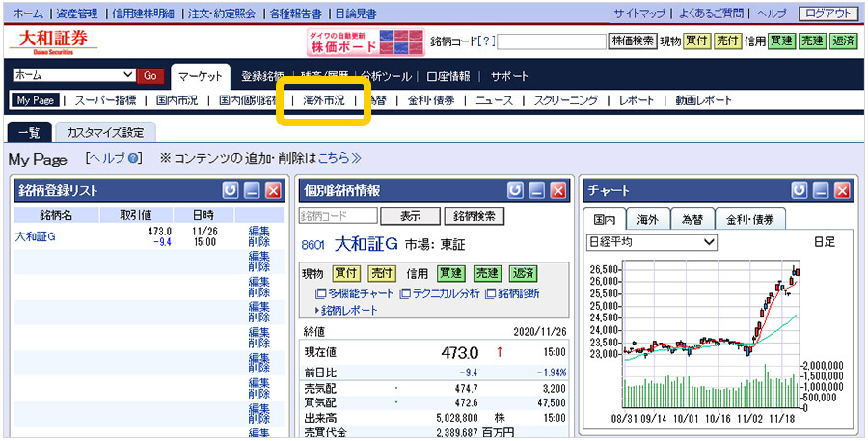
Task: Open the 目論見書 top link
Action: [356, 14]
